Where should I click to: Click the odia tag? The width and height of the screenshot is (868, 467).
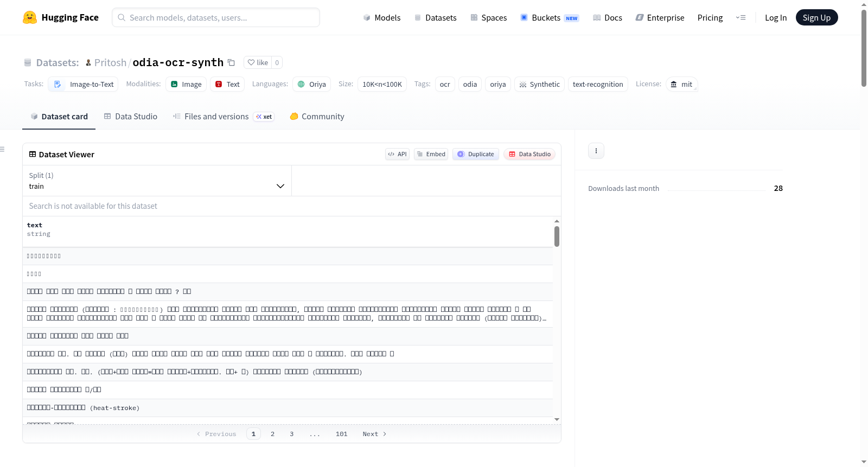[470, 84]
